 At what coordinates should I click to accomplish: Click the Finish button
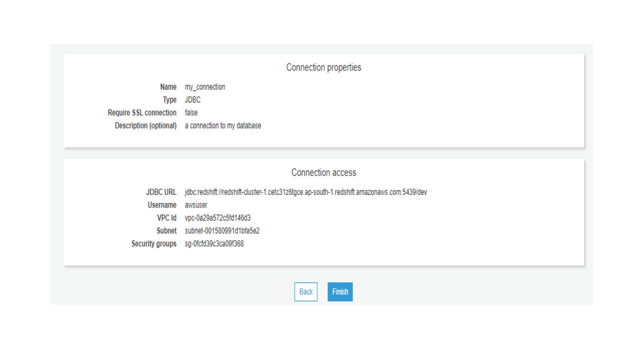click(x=340, y=292)
